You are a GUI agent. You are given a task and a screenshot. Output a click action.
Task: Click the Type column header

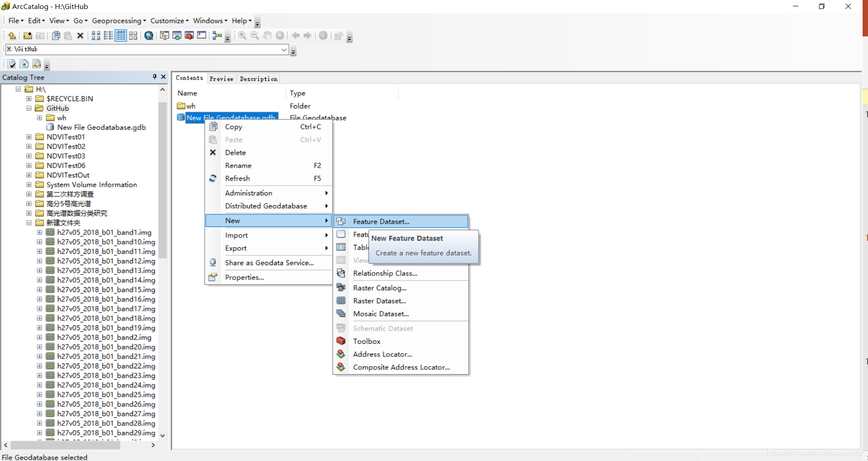(x=342, y=93)
